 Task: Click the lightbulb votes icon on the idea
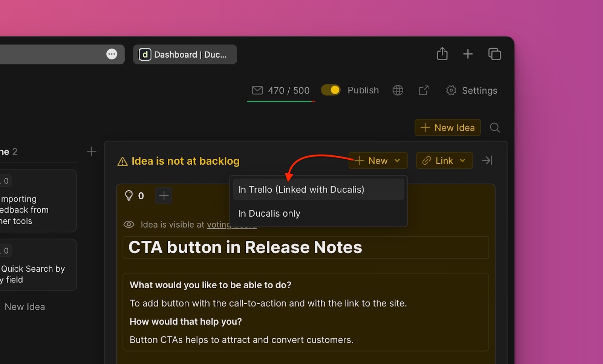129,195
